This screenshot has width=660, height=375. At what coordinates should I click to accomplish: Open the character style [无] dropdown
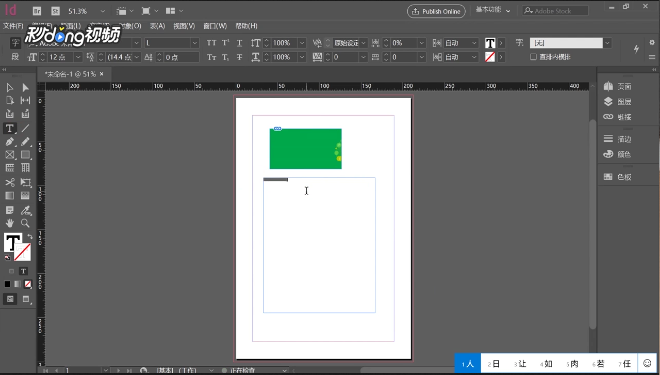pyautogui.click(x=607, y=43)
